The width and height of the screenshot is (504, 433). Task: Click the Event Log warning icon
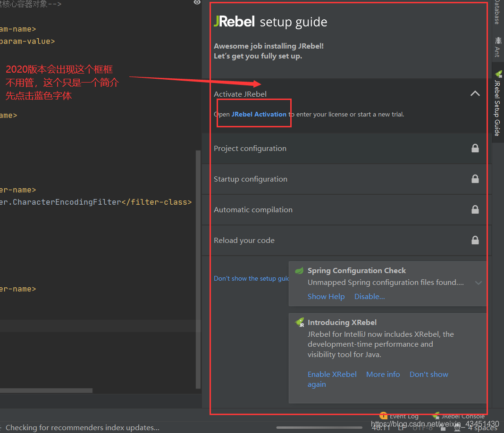tap(384, 416)
